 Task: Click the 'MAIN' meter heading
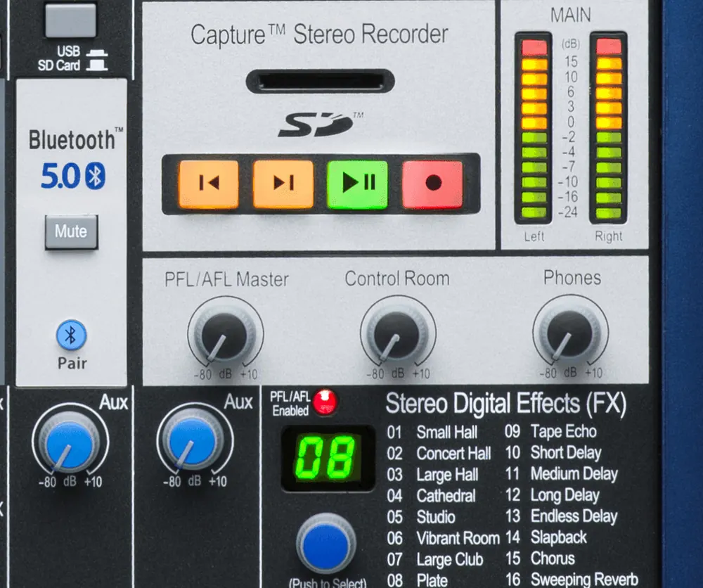570,15
